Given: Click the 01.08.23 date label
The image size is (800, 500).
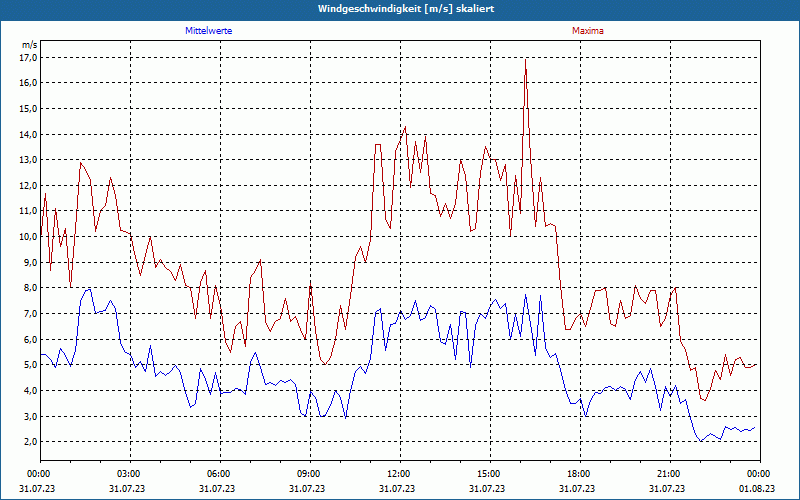Looking at the screenshot, I should point(757,489).
